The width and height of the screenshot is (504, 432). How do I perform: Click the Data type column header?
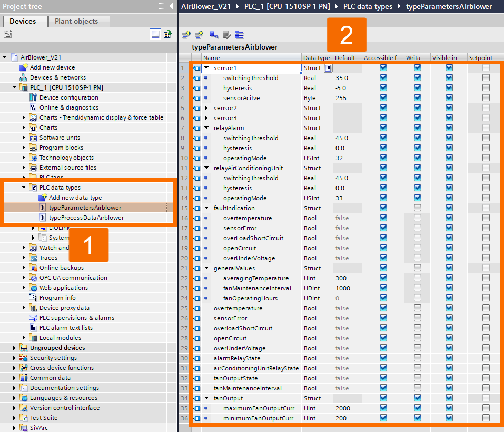tap(317, 58)
